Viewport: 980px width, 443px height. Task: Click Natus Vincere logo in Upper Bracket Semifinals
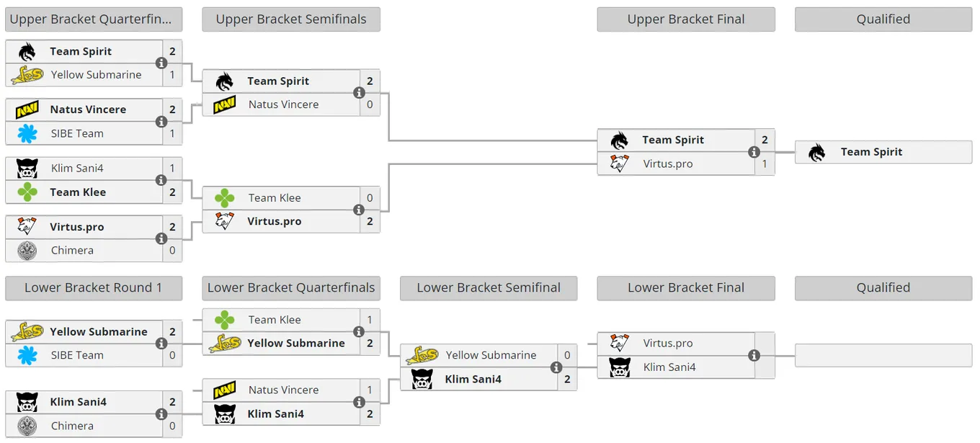click(225, 104)
